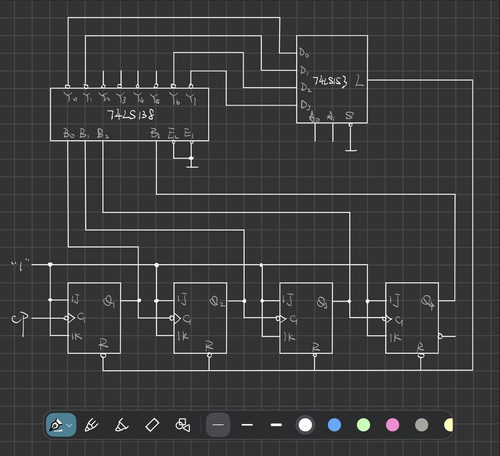The height and width of the screenshot is (456, 500).
Task: Select the pencil drawing tool
Action: pos(91,425)
